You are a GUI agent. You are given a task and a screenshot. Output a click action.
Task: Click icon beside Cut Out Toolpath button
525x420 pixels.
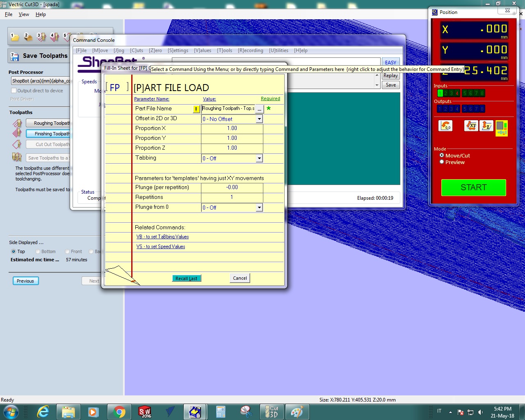pos(17,144)
